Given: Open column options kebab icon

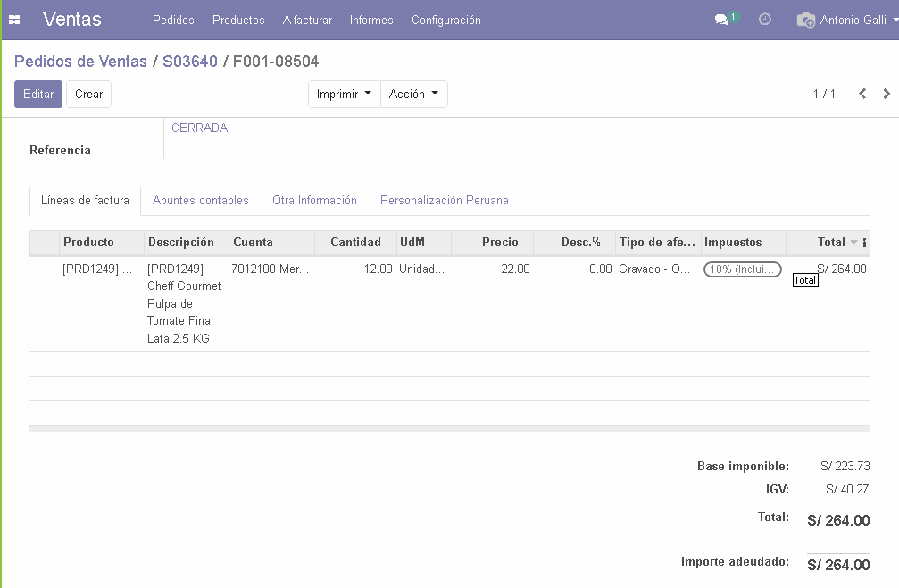Looking at the screenshot, I should point(864,243).
